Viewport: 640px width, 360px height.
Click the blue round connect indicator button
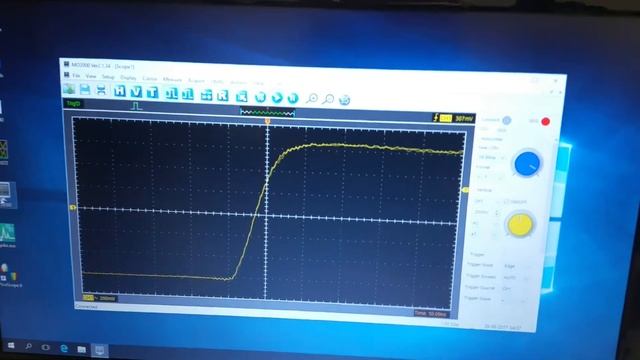coord(507,120)
